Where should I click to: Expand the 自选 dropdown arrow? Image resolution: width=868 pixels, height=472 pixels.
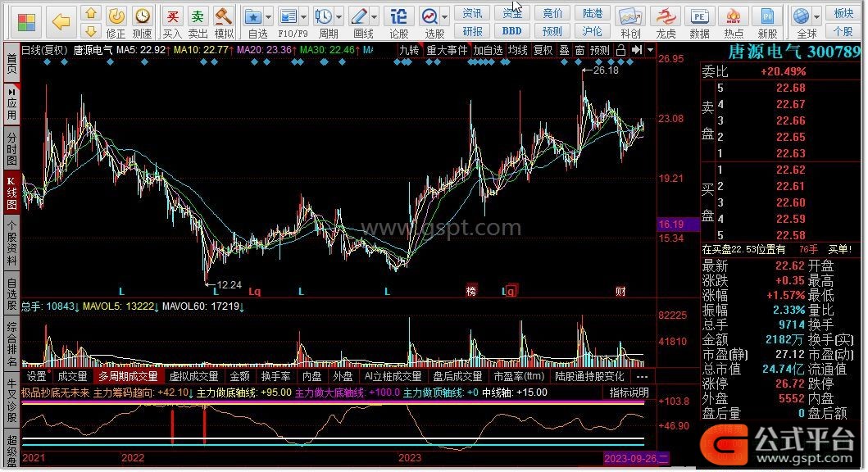point(269,17)
